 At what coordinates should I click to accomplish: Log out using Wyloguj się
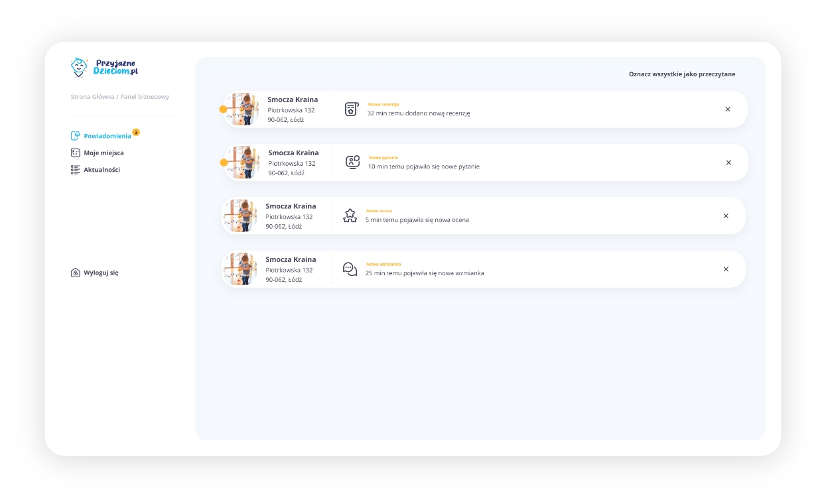point(101,273)
